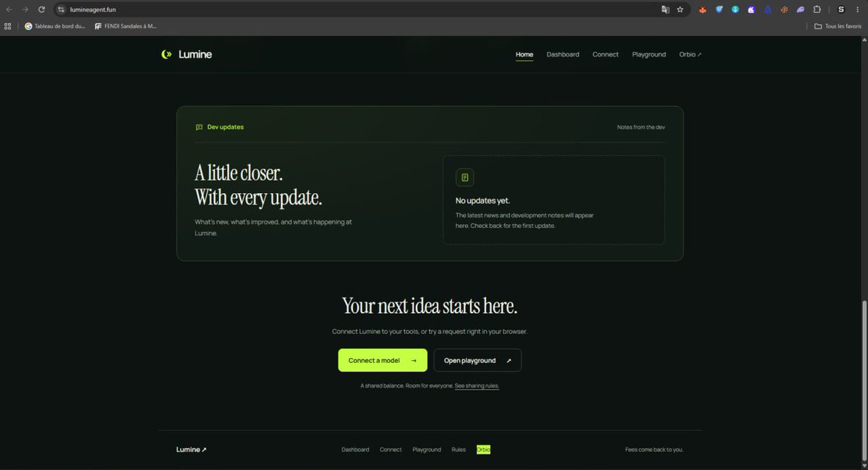Screen dimensions: 868x470
Task: Click the Open playground button
Action: (477, 360)
